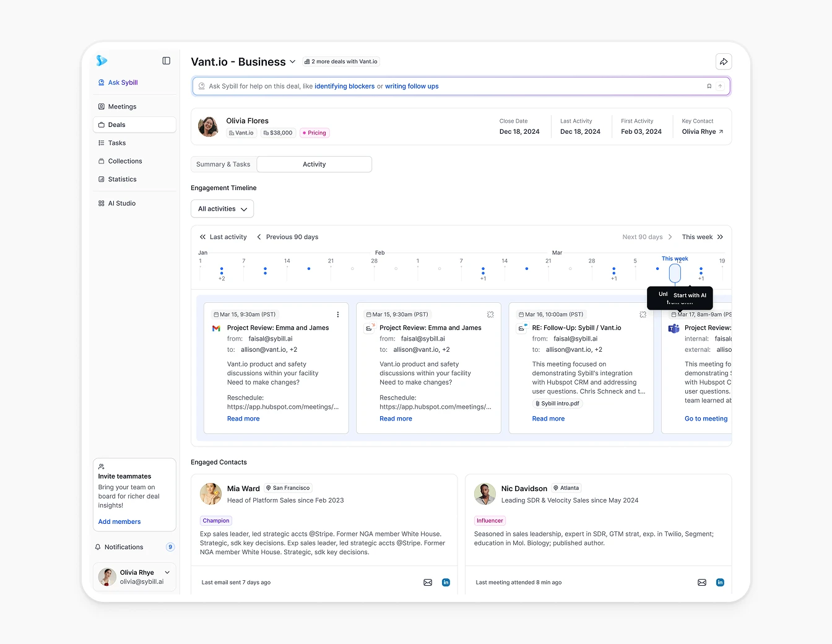Click the Microsoft Teams icon on the Mar 17 card
The height and width of the screenshot is (644, 832).
(x=674, y=328)
